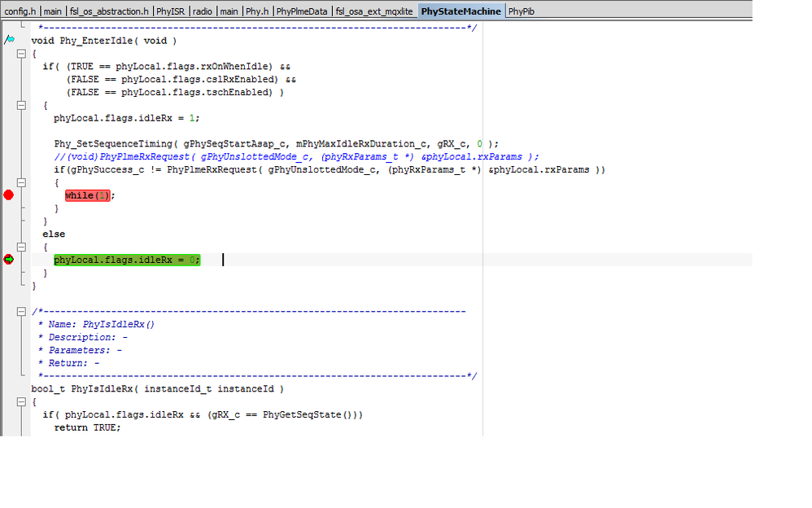The width and height of the screenshot is (812, 508).
Task: Collapse the PhyIsIdleRx comment header
Action: [21, 312]
